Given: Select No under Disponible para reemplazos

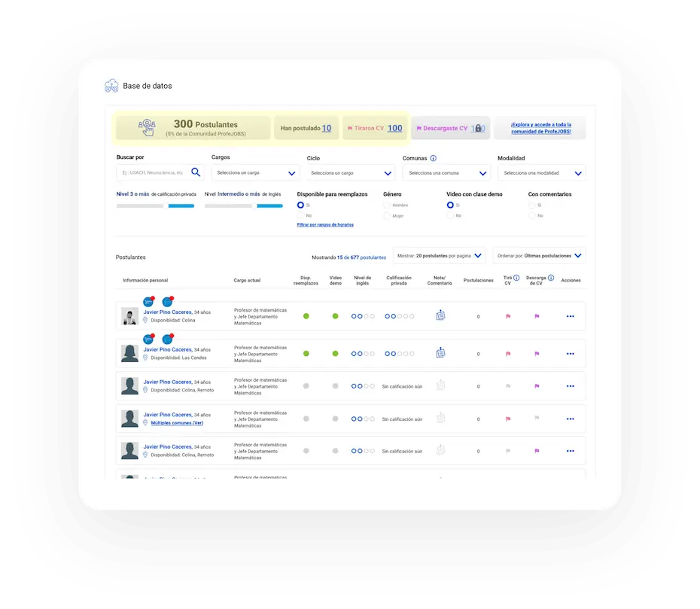Looking at the screenshot, I should [x=300, y=215].
